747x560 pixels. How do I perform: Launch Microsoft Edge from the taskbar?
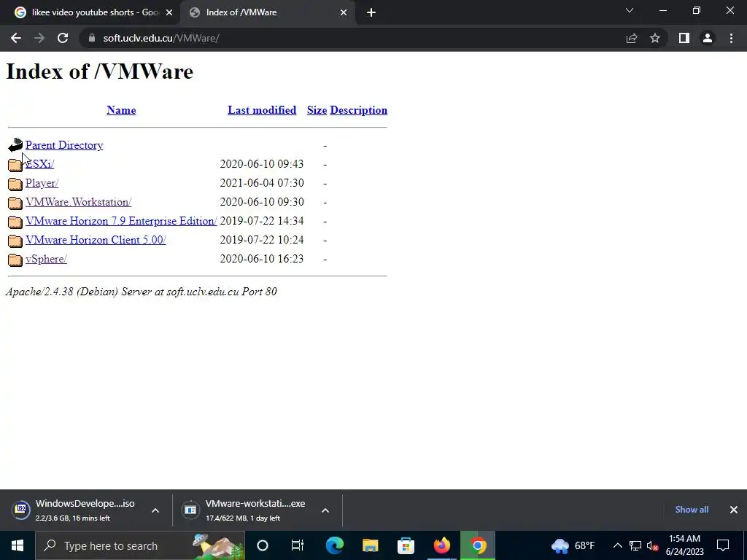(x=334, y=545)
